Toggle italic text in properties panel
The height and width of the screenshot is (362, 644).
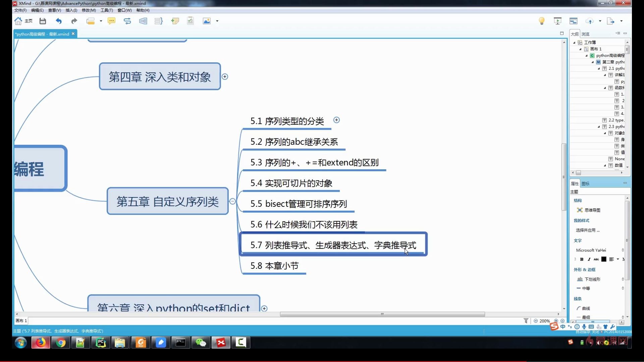pos(589,259)
